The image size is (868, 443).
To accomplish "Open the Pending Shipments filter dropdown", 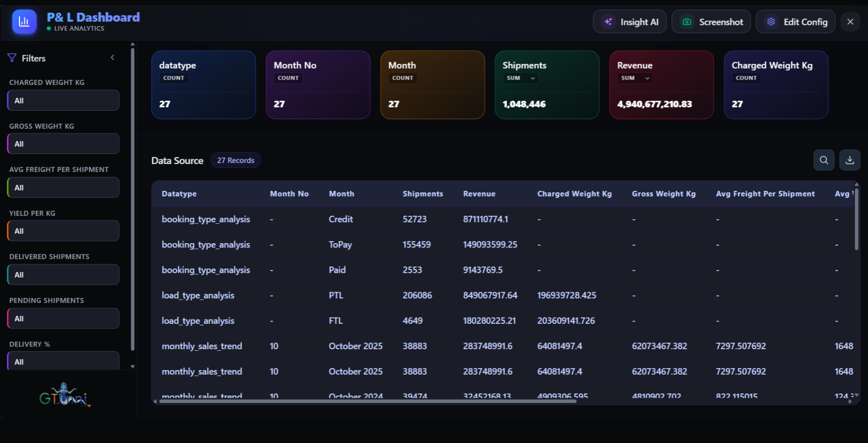I will pyautogui.click(x=63, y=319).
